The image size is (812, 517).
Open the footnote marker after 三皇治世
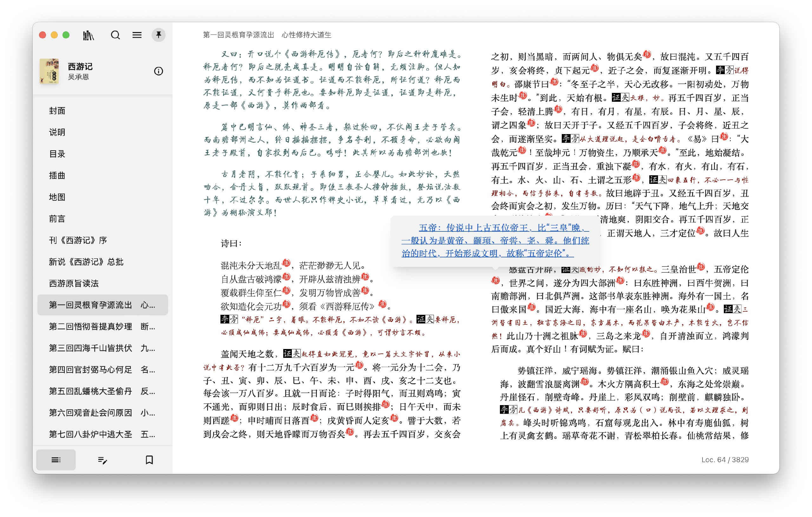click(x=701, y=266)
